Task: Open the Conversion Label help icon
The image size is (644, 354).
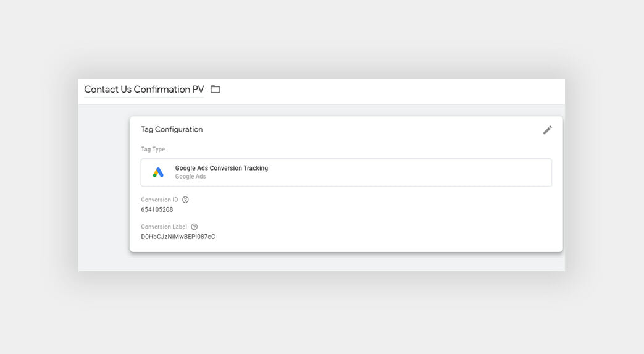Action: tap(194, 227)
